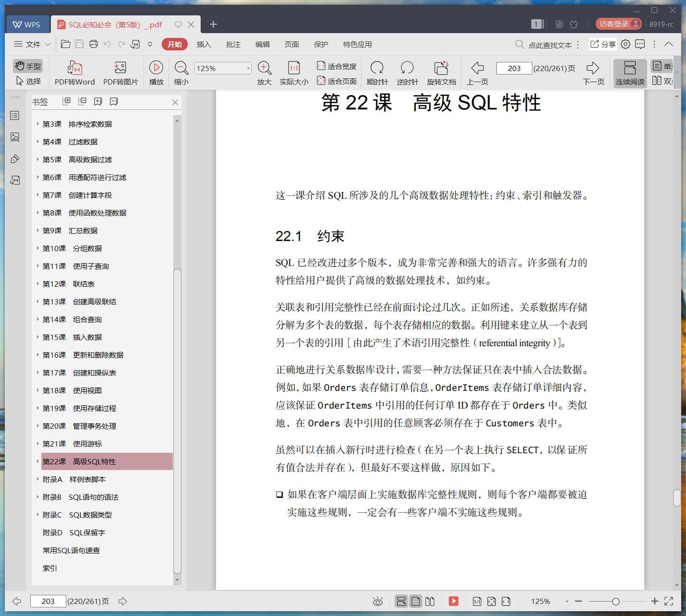The width and height of the screenshot is (686, 616).
Task: Select the 保护 ribbon tab
Action: tap(321, 44)
